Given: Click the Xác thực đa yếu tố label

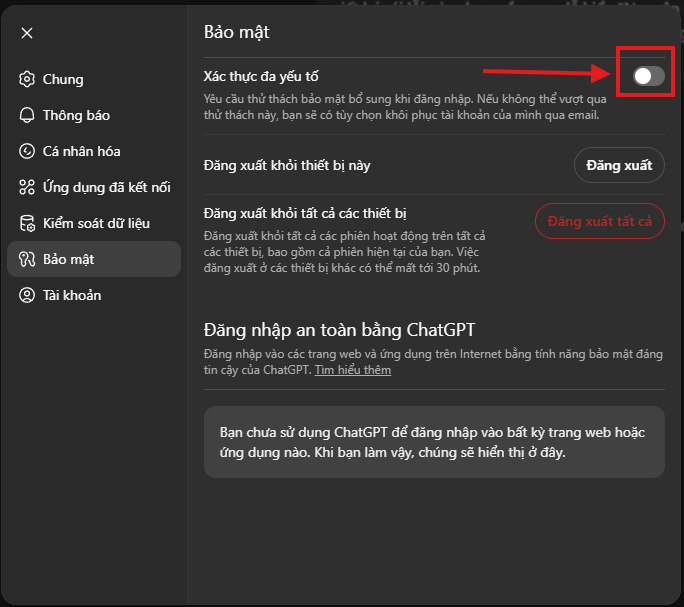Looking at the screenshot, I should point(261,76).
